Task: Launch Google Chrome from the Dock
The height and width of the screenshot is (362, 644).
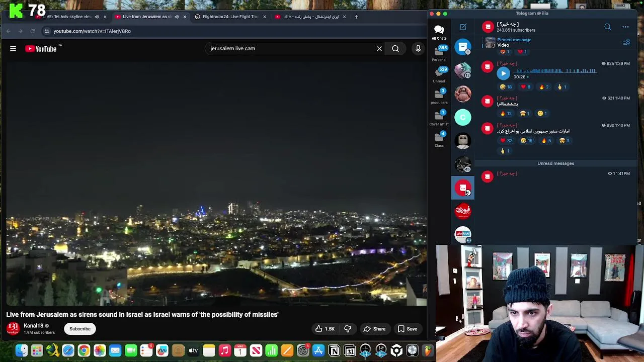Action: pyautogui.click(x=84, y=350)
